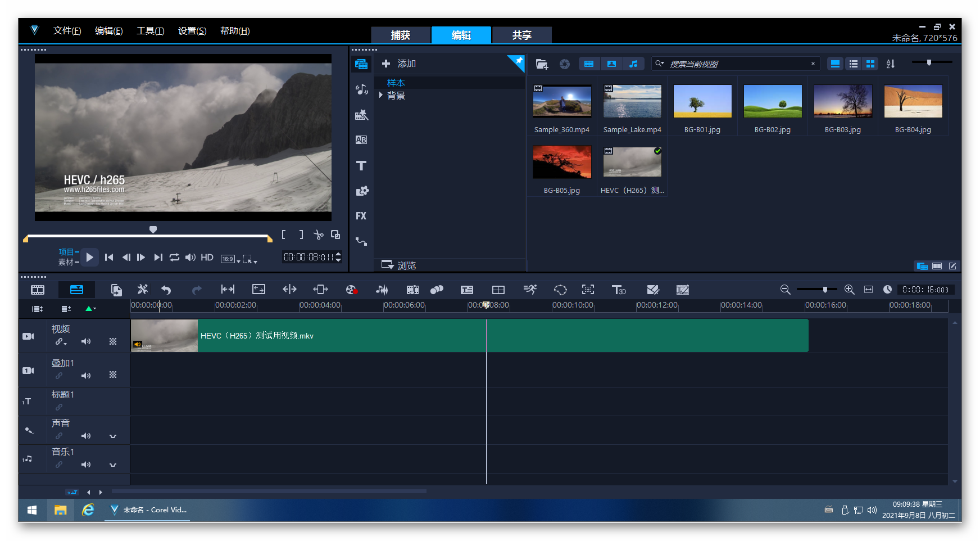The image size is (980, 541).
Task: Set mark-out with the right bracket icon
Action: [x=301, y=235]
